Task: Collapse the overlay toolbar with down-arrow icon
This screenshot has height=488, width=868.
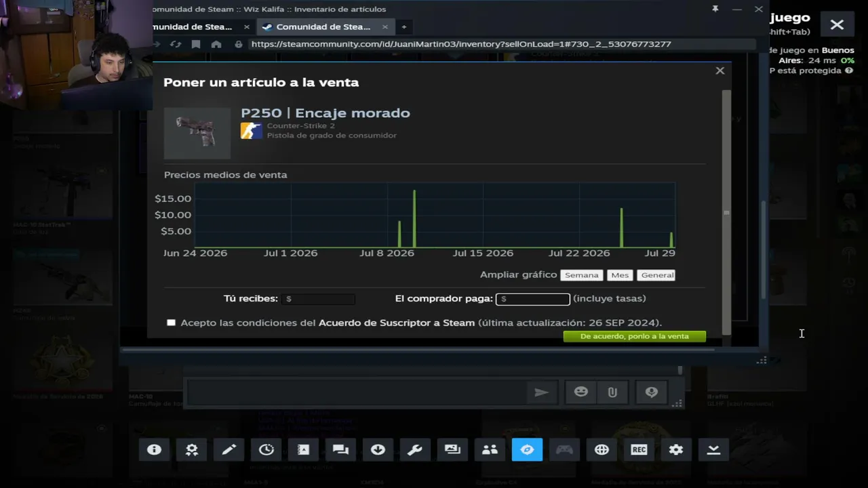Action: [x=713, y=449]
